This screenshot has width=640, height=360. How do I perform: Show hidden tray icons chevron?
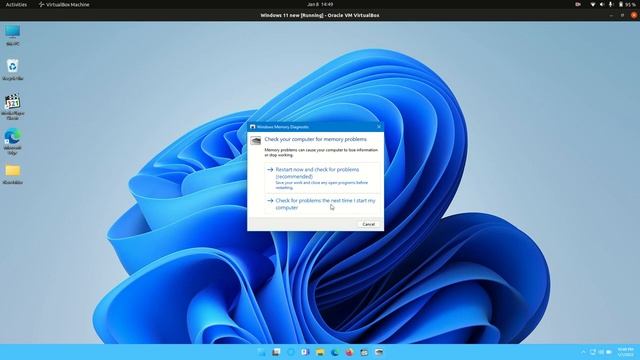pyautogui.click(x=583, y=352)
